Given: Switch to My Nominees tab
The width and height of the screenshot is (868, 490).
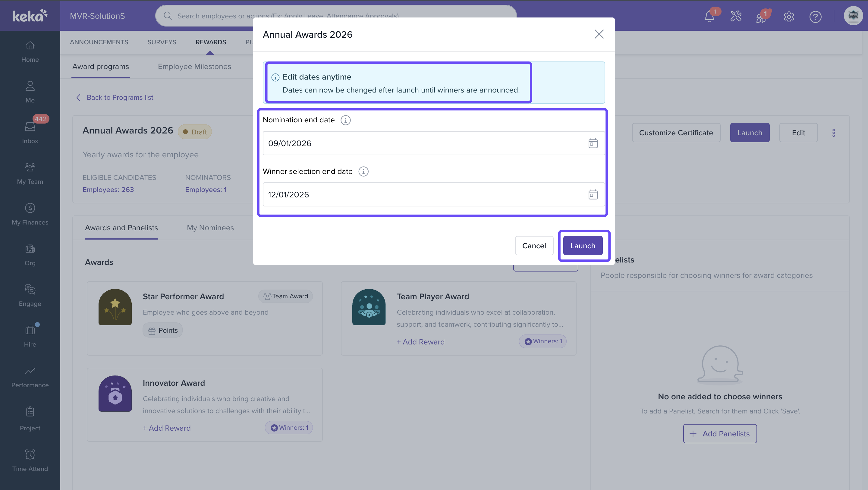Looking at the screenshot, I should pos(210,228).
